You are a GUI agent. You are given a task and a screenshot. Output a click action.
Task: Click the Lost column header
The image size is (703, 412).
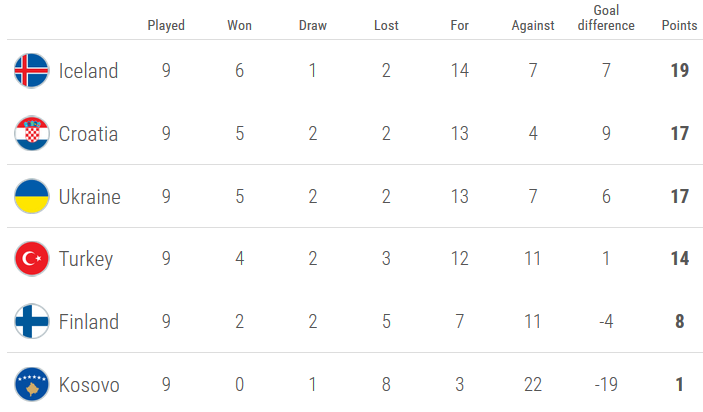pos(386,26)
